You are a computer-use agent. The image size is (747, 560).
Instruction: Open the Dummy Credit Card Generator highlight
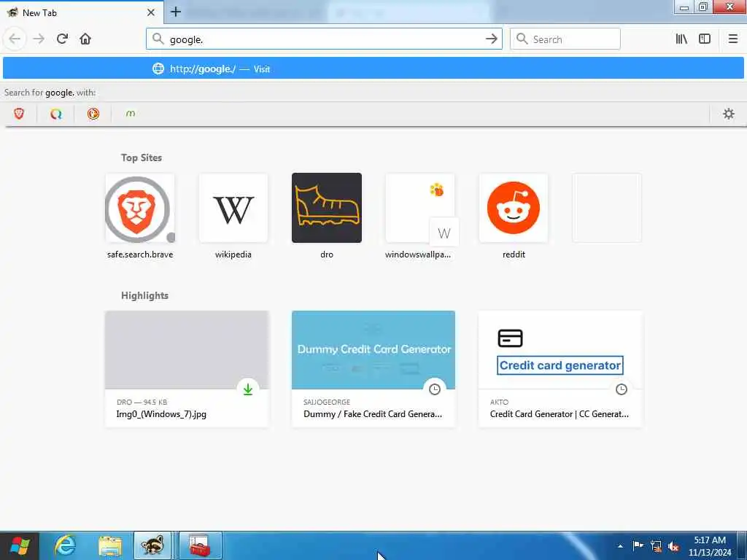point(373,369)
